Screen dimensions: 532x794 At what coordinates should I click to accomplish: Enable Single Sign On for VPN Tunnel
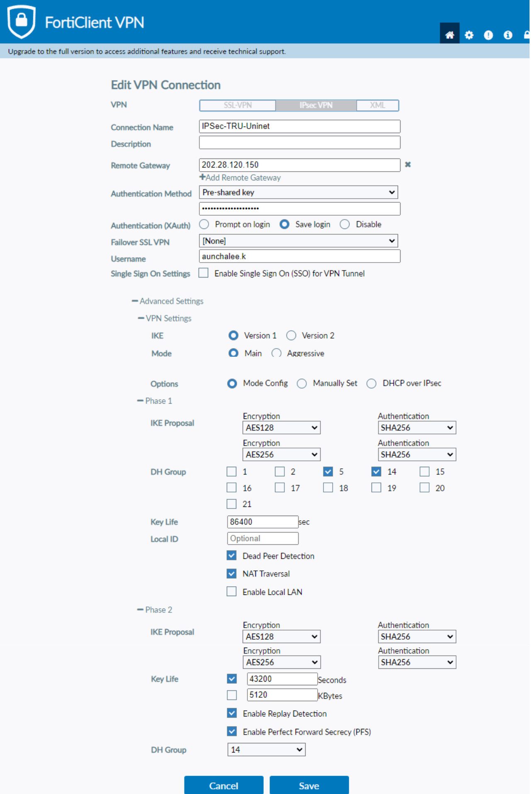[204, 273]
